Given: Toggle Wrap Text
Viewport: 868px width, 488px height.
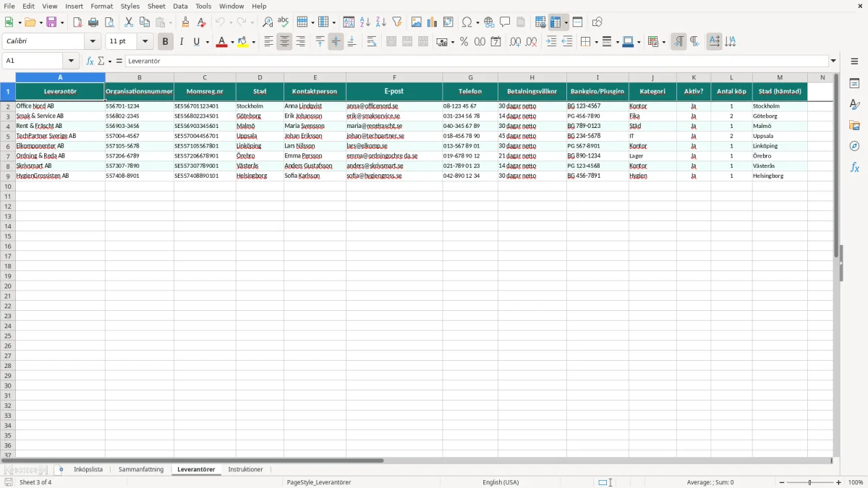Looking at the screenshot, I should pyautogui.click(x=371, y=42).
